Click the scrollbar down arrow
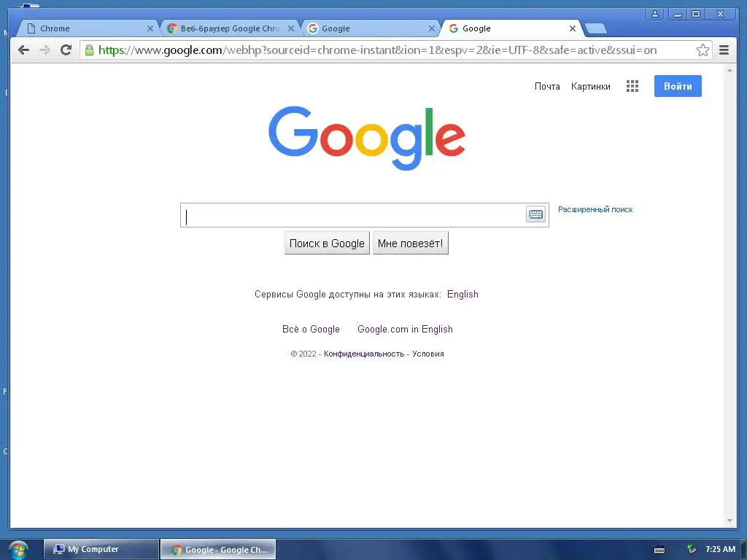747x560 pixels. (729, 521)
